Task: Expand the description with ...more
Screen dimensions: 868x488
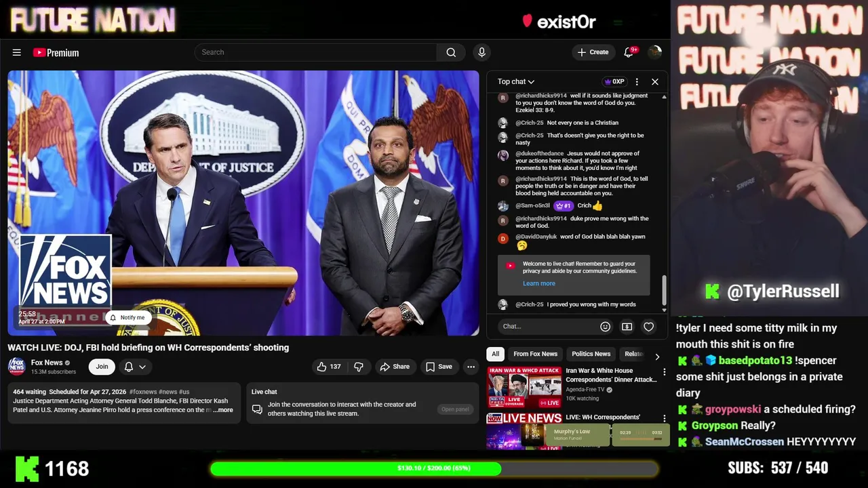Action: click(x=222, y=410)
